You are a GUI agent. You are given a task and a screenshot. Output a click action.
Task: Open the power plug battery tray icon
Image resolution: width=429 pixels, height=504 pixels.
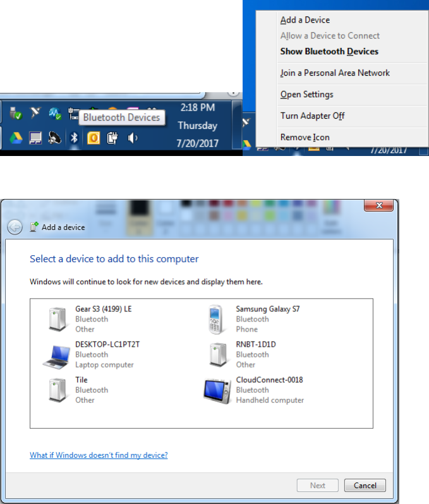coord(112,138)
